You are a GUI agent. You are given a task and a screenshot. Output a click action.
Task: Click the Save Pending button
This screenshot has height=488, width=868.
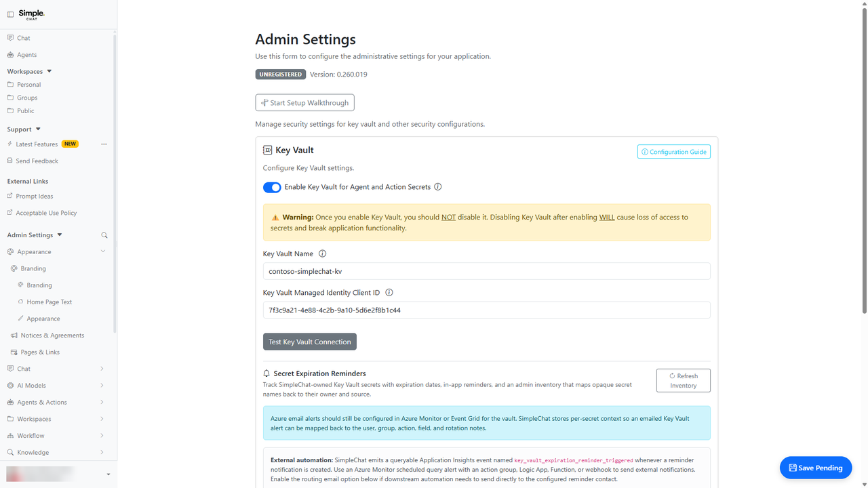coord(816,468)
